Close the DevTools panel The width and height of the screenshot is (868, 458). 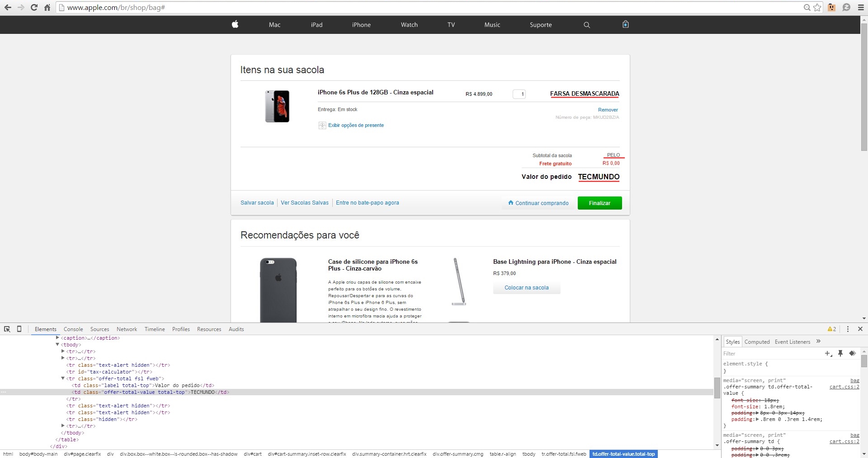[x=860, y=329]
